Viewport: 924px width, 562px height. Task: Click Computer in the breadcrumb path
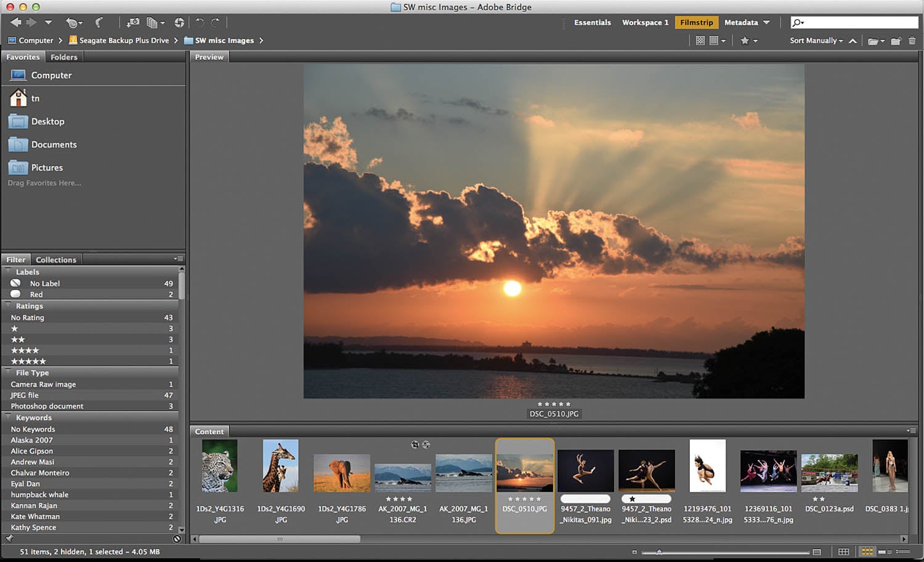point(35,40)
